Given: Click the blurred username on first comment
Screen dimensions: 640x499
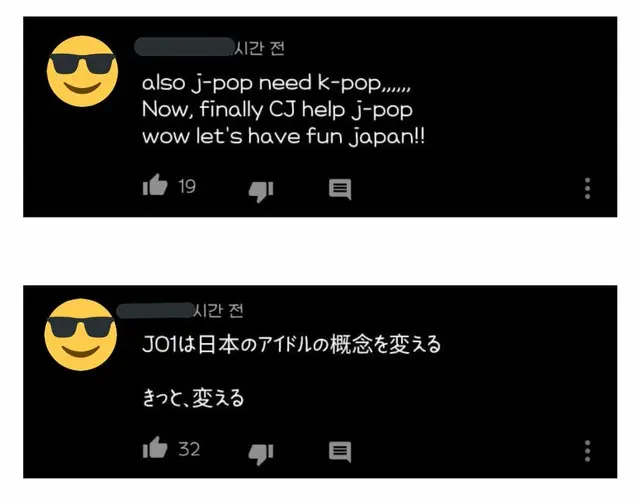Looking at the screenshot, I should pyautogui.click(x=184, y=47).
